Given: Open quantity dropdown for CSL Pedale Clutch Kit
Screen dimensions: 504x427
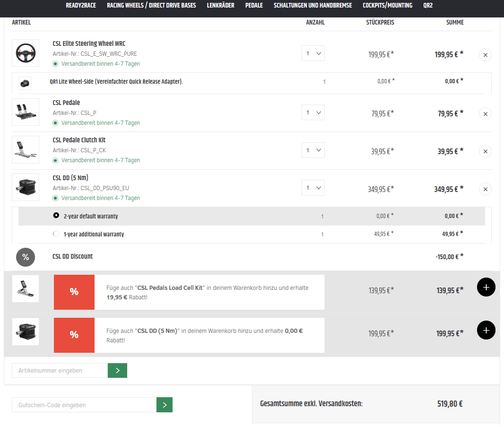Looking at the screenshot, I should tap(313, 150).
